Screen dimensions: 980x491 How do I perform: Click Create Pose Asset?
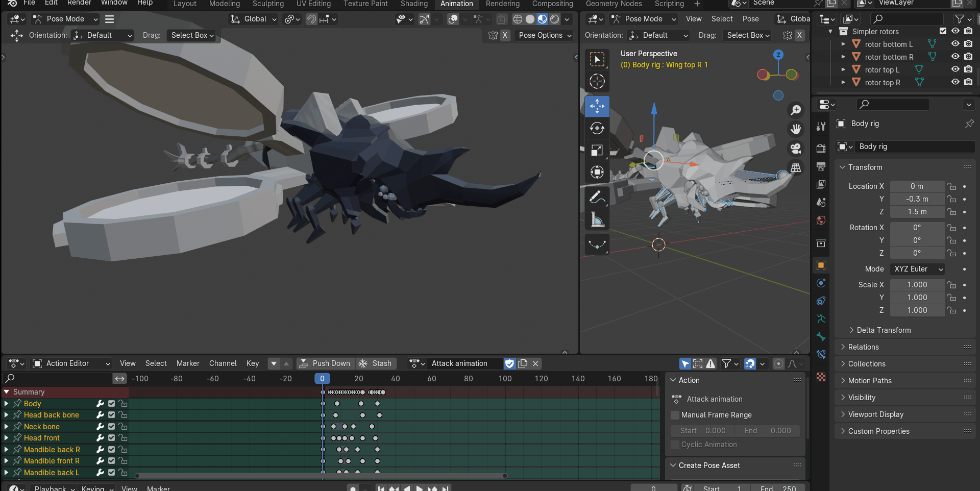point(708,465)
